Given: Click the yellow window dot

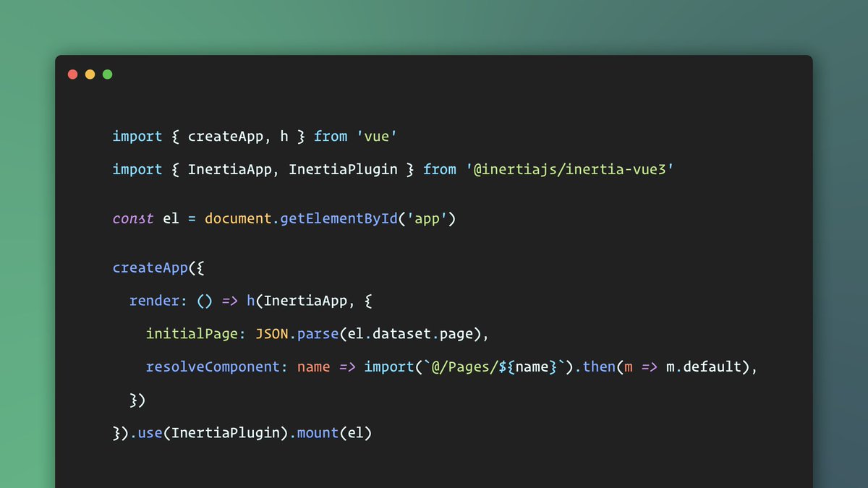Looking at the screenshot, I should pyautogui.click(x=90, y=74).
